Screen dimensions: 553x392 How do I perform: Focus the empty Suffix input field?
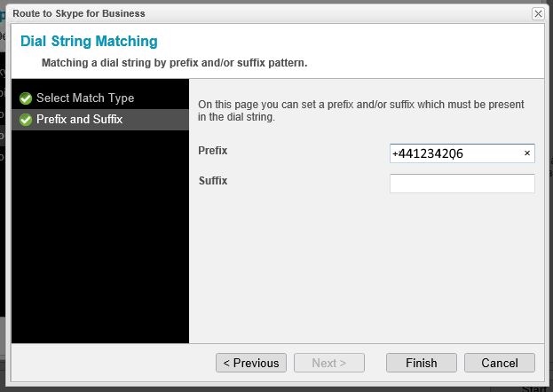point(462,184)
